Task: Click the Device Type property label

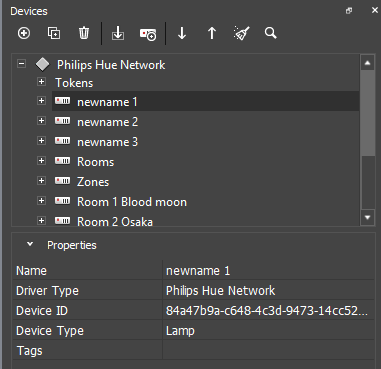Action: pos(50,331)
